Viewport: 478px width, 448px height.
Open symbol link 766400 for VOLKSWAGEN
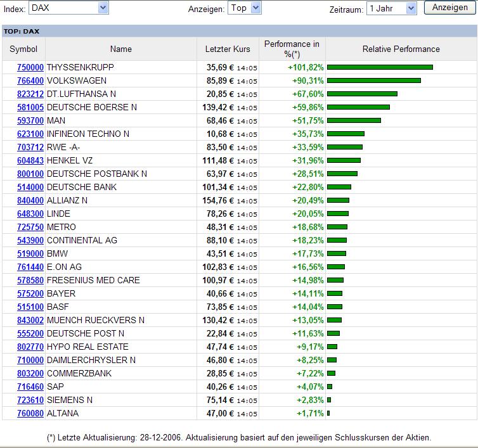30,80
